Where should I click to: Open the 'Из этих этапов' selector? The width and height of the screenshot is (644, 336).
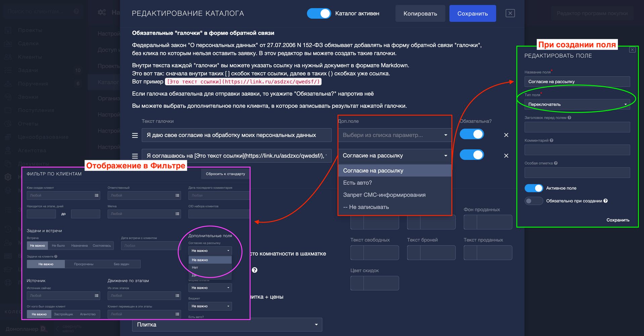click(144, 296)
